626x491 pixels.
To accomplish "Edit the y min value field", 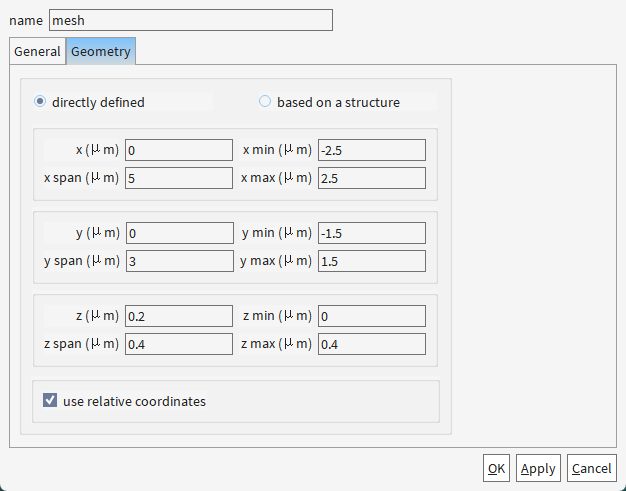I will (372, 233).
